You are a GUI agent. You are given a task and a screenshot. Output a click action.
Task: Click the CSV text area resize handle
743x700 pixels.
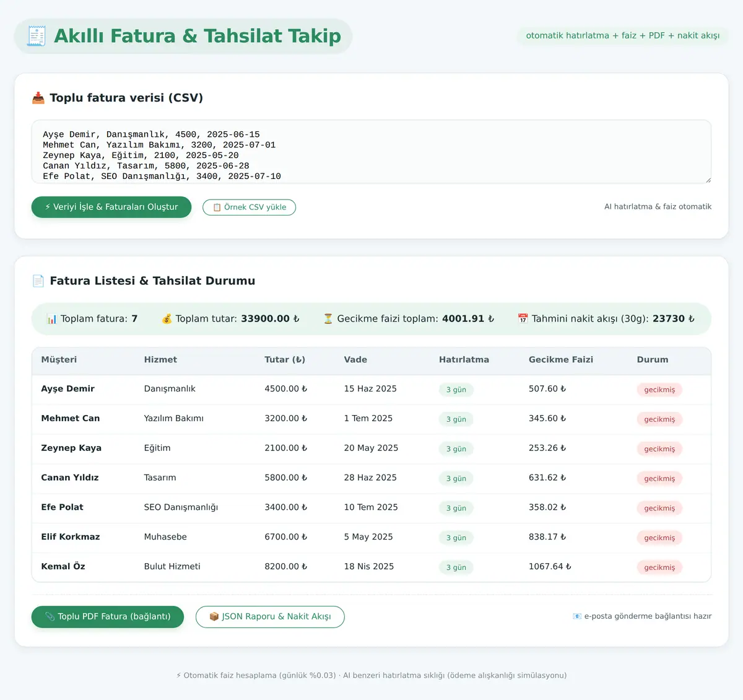[708, 180]
